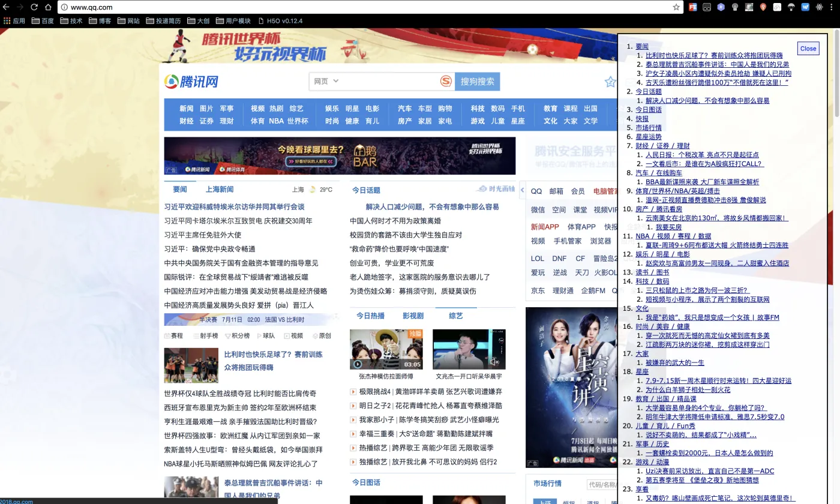Open 球队 teams flag link
840x504 pixels.
click(265, 336)
